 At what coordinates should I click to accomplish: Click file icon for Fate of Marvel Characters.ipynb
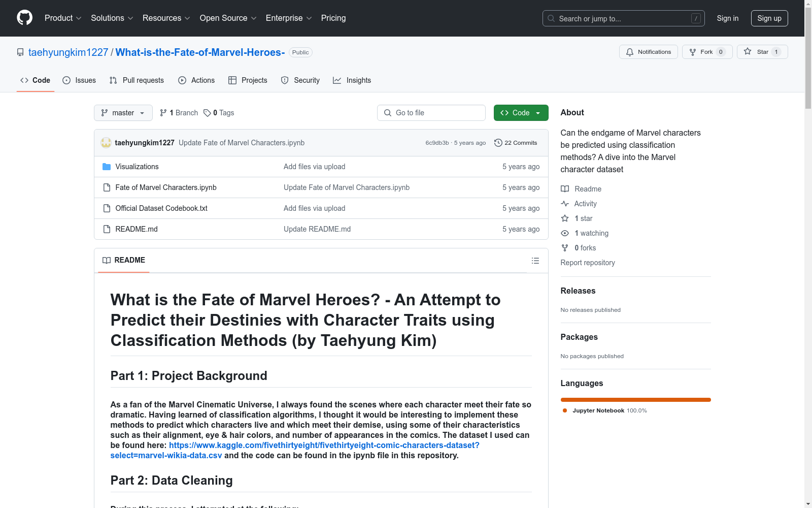107,187
